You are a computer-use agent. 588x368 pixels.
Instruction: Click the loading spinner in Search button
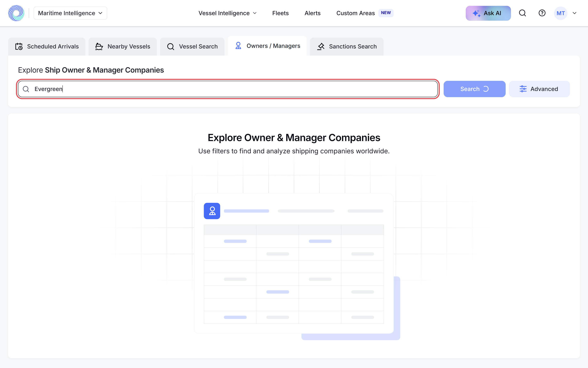(x=486, y=89)
